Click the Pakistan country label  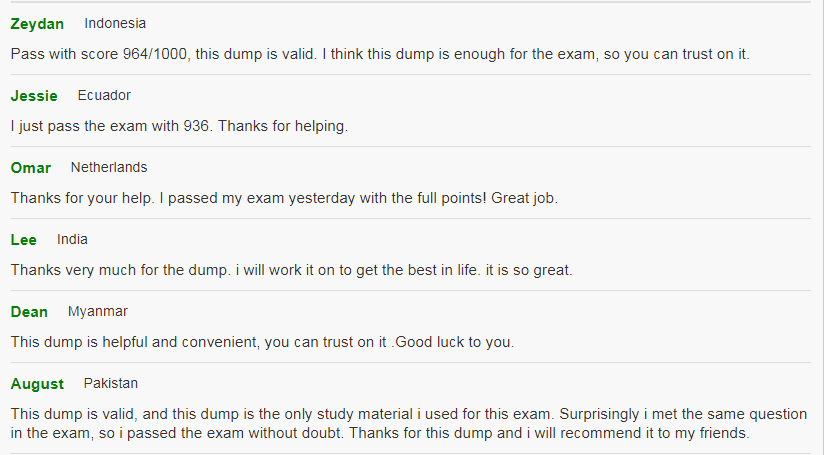(x=111, y=383)
